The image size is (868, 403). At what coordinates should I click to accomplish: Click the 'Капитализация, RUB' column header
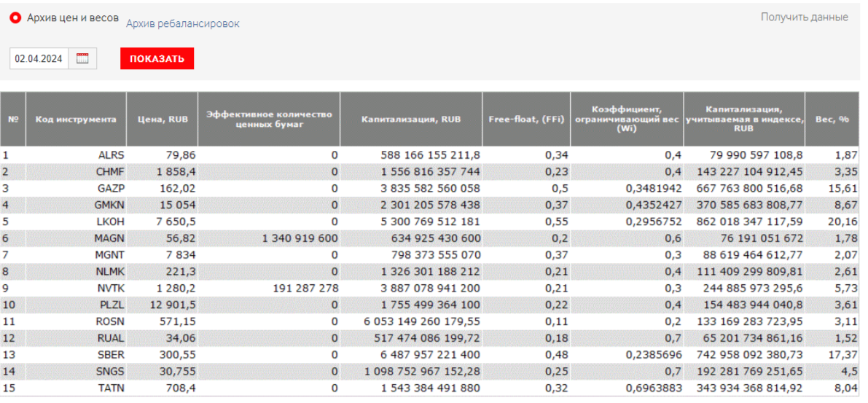411,119
